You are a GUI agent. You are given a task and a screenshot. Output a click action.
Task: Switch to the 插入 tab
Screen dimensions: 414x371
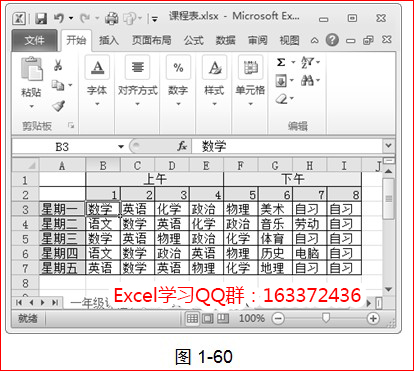[109, 40]
